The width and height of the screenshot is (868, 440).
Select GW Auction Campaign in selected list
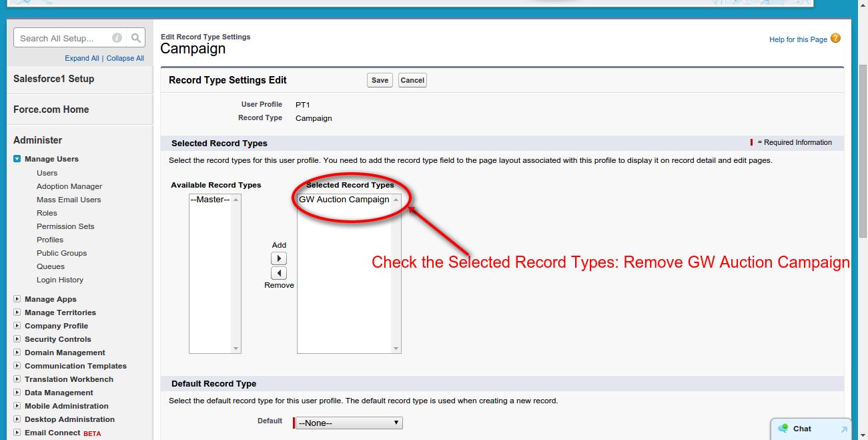(x=344, y=200)
